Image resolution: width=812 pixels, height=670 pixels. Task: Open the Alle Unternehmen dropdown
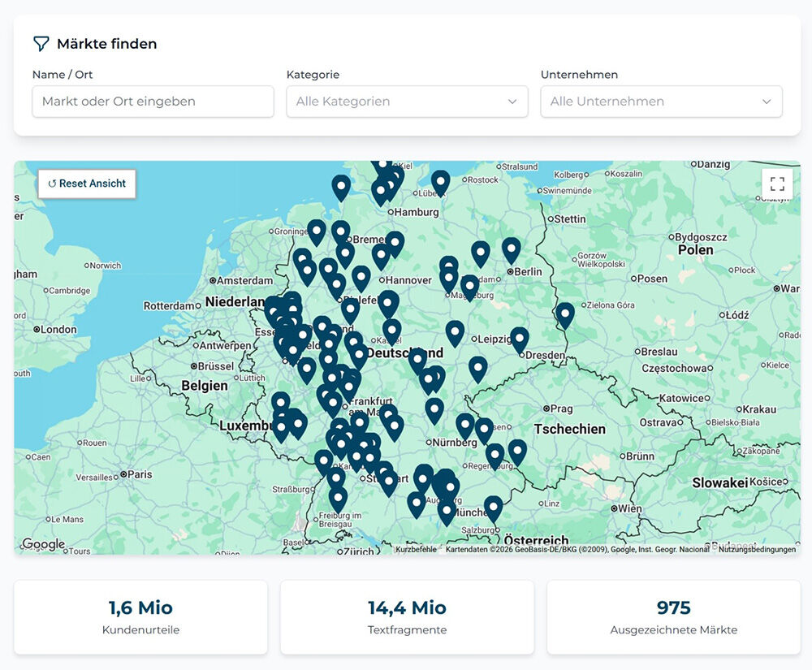(x=661, y=102)
